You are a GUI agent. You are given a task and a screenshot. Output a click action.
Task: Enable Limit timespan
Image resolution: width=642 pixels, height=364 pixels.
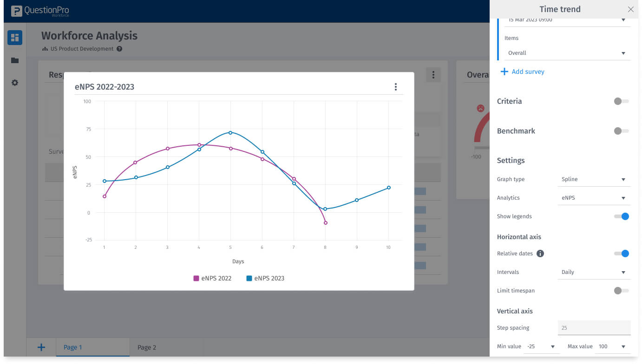point(621,291)
